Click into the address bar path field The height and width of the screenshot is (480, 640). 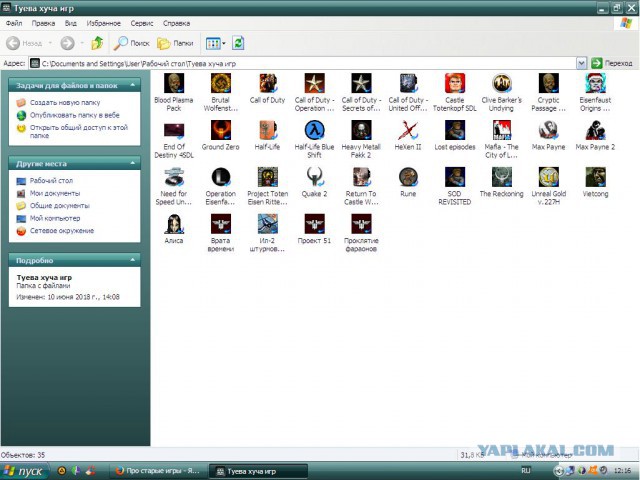pos(302,63)
